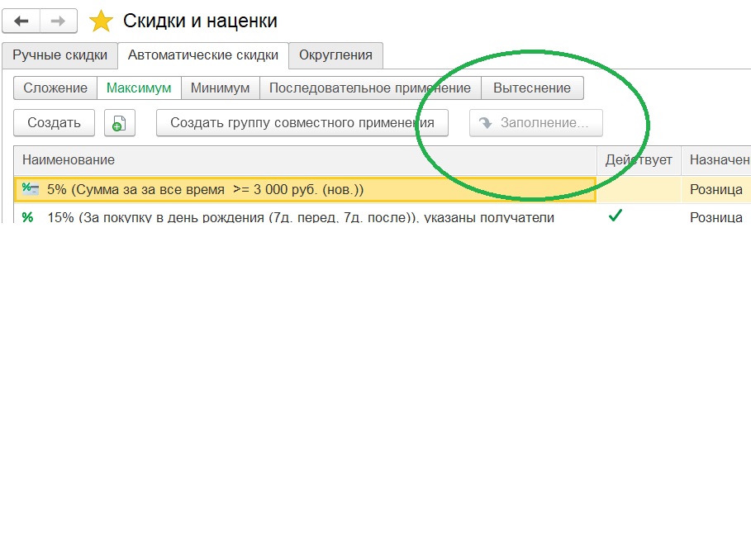Viewport: 751px width, 560px height.
Task: Click the copy discount icon button
Action: 119,123
